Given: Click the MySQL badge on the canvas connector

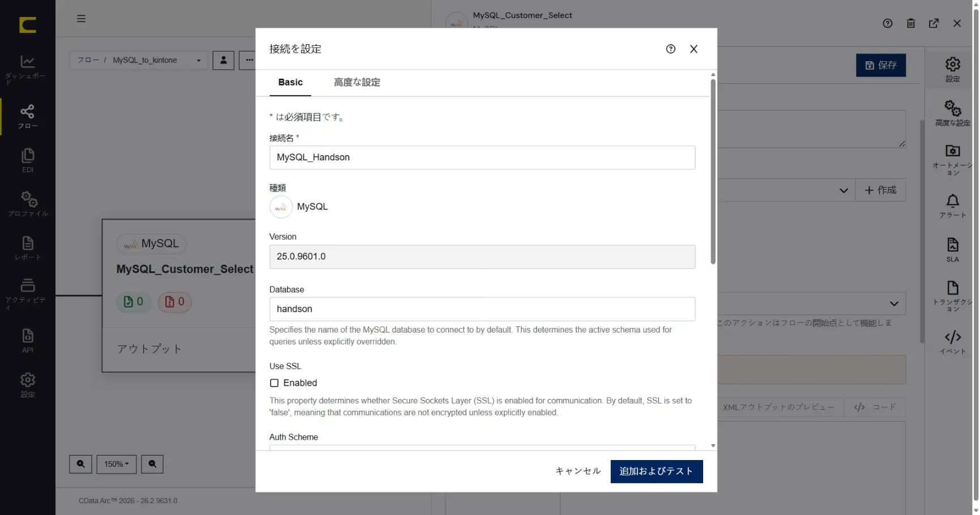Looking at the screenshot, I should tap(151, 244).
